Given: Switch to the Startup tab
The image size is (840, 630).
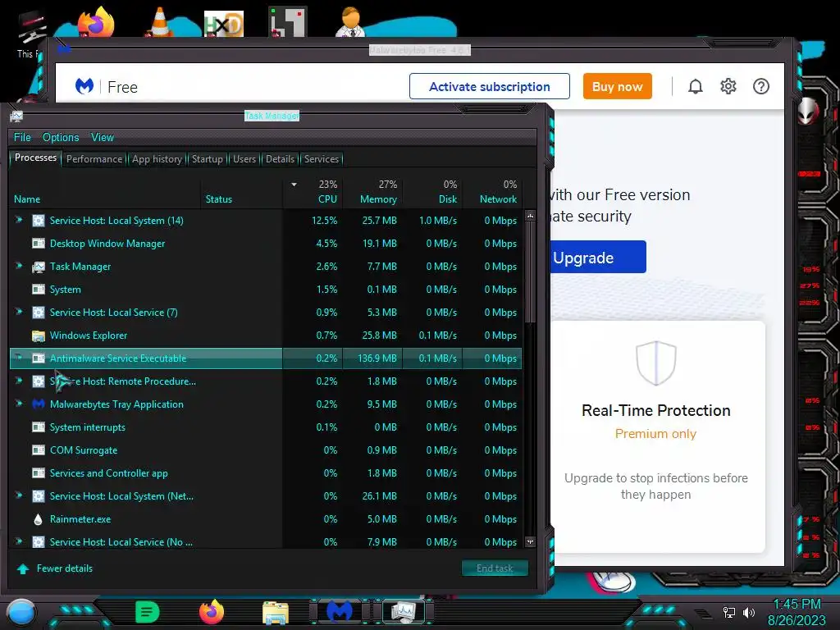Looking at the screenshot, I should [208, 159].
